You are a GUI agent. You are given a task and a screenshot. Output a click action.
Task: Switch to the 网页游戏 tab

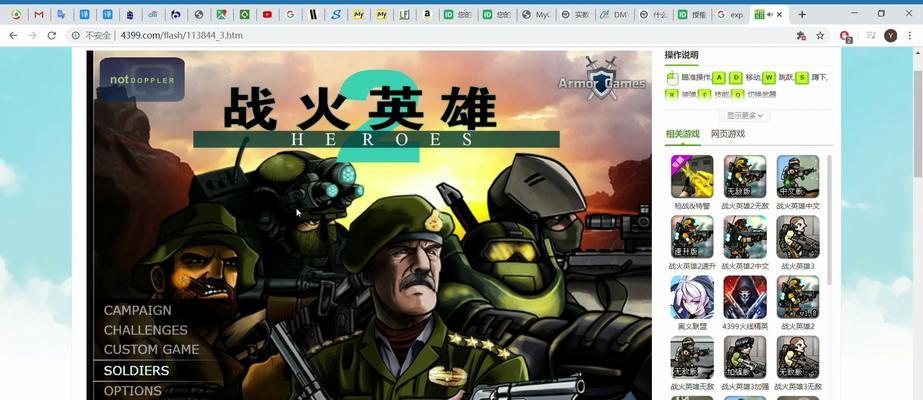pos(728,134)
